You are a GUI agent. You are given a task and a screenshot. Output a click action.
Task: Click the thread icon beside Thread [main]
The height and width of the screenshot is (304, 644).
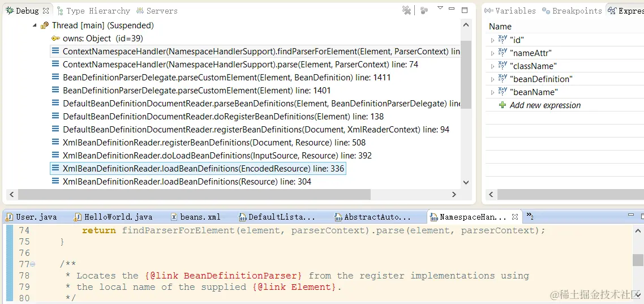point(45,25)
